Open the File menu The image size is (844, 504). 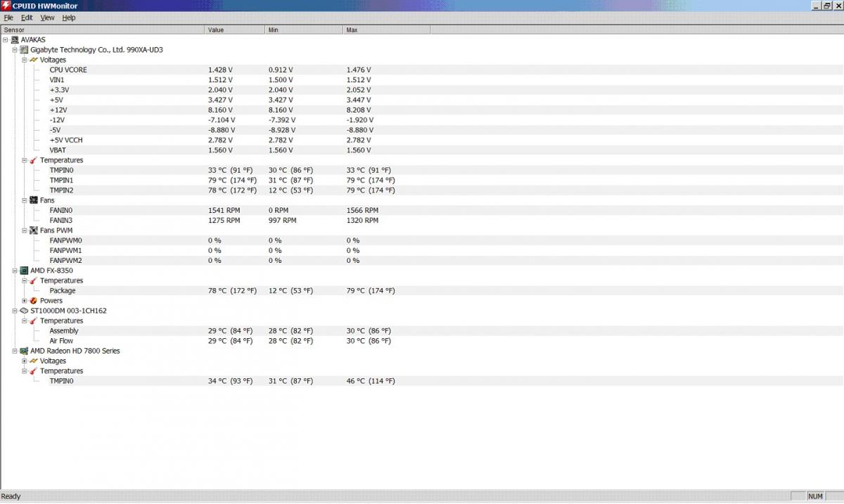tap(8, 18)
